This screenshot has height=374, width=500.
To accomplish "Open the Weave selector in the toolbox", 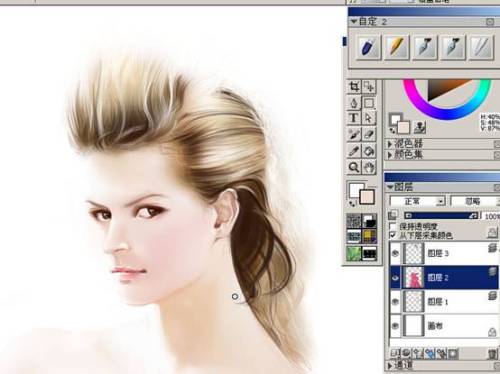I will 370,237.
